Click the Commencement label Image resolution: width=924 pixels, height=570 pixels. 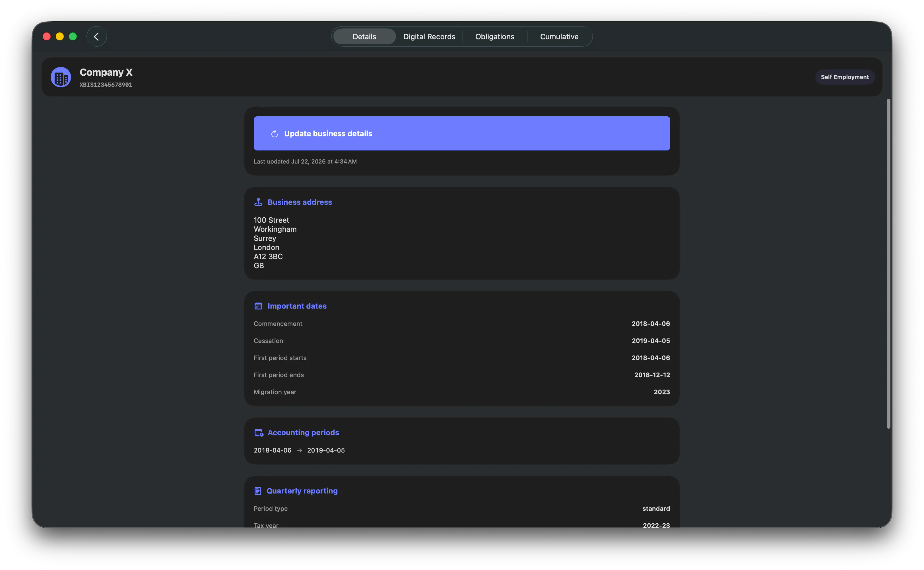pyautogui.click(x=278, y=324)
